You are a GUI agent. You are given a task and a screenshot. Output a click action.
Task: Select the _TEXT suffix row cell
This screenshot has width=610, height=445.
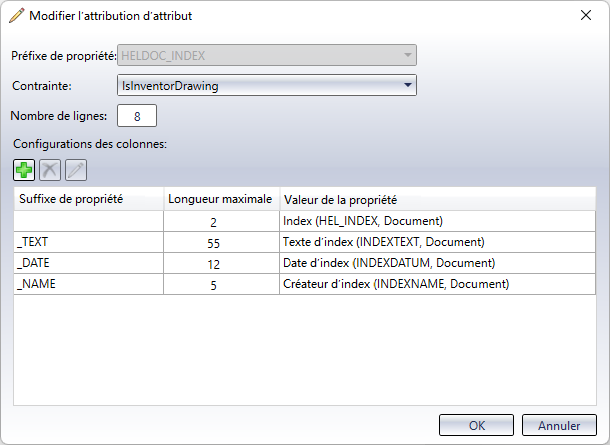[88, 242]
